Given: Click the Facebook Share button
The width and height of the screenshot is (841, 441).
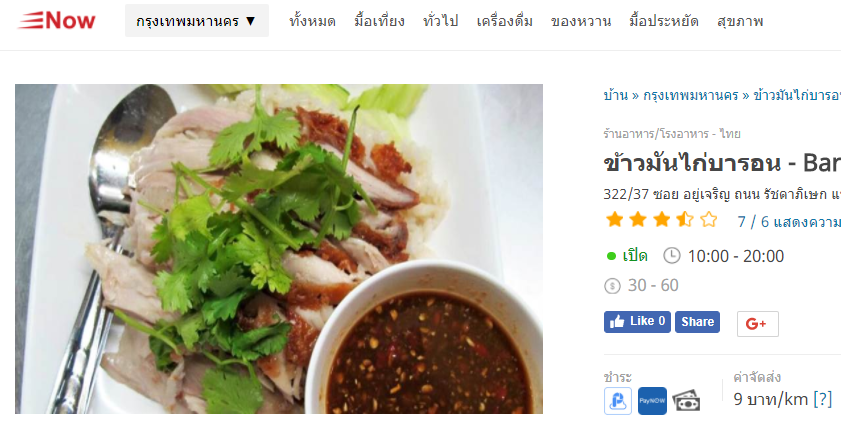Looking at the screenshot, I should pyautogui.click(x=697, y=322).
